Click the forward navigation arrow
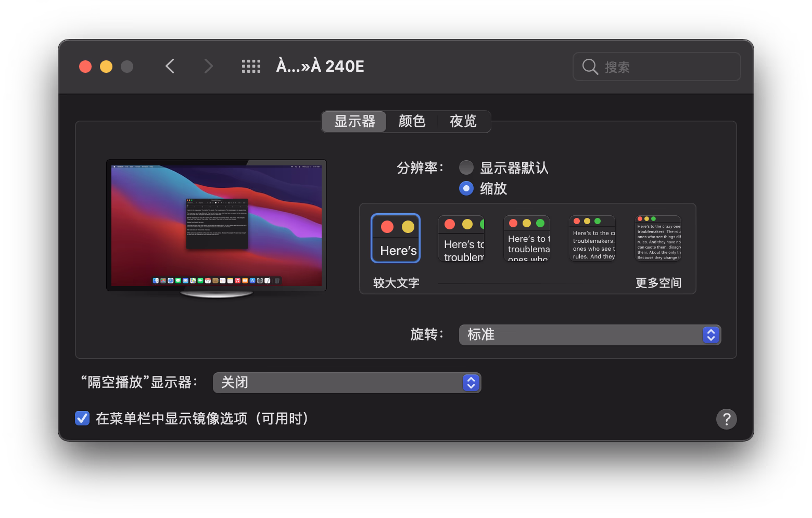 [x=208, y=66]
